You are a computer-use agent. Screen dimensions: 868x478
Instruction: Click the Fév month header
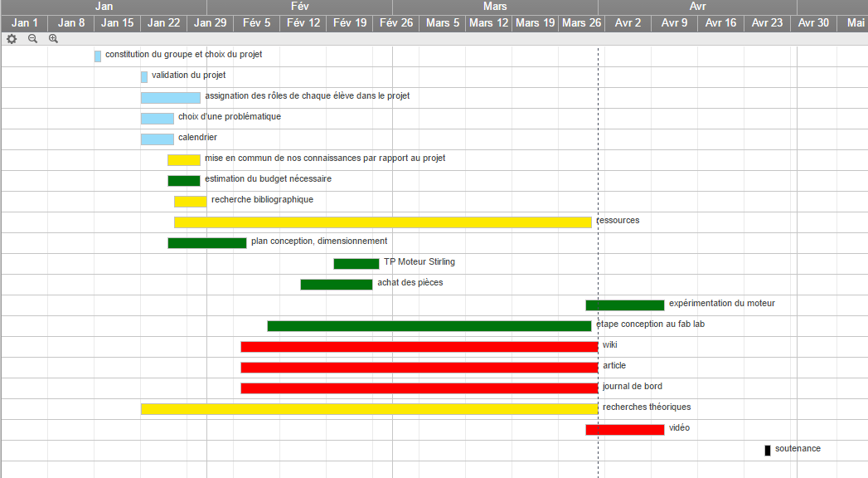299,7
